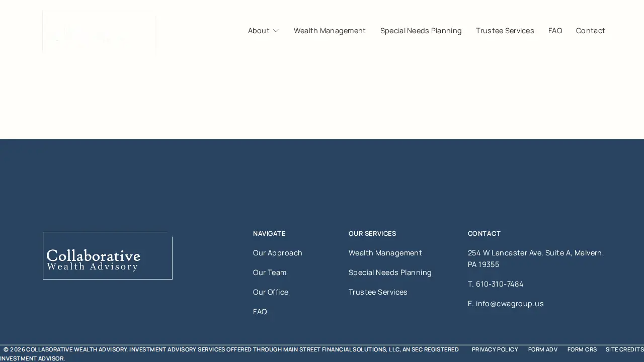Open the FAQ page from the top navigation
The height and width of the screenshot is (362, 644).
tap(555, 31)
